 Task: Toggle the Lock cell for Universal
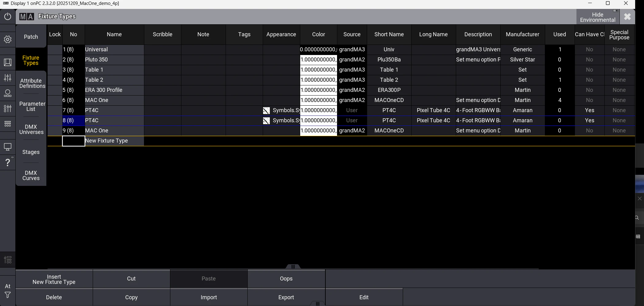55,49
